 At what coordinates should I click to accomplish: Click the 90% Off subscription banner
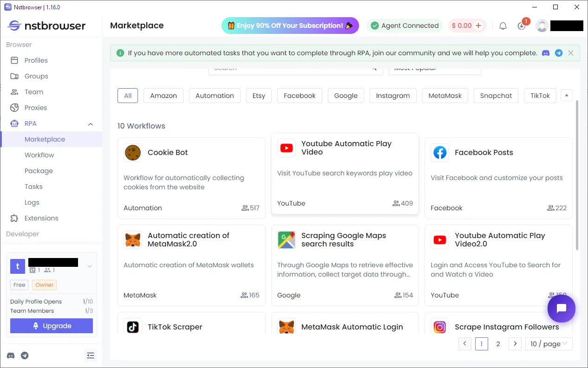290,26
